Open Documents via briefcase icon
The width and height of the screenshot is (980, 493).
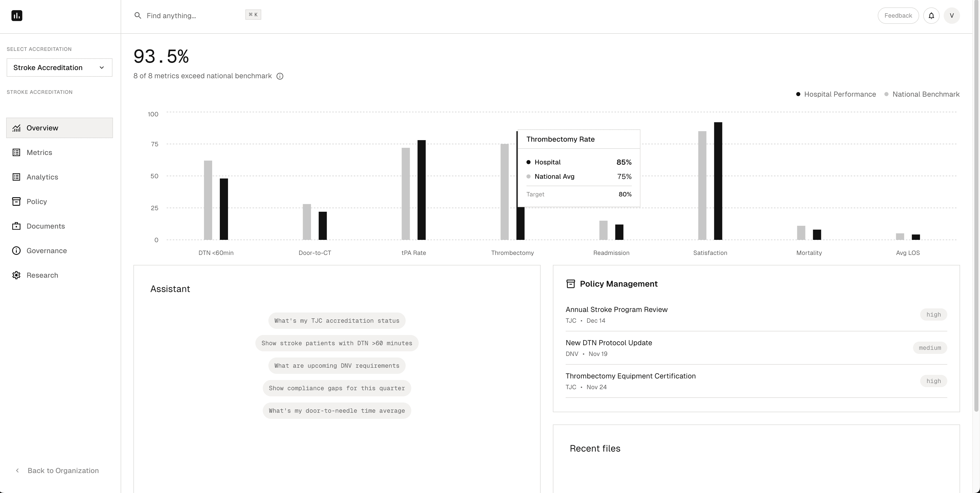point(16,226)
